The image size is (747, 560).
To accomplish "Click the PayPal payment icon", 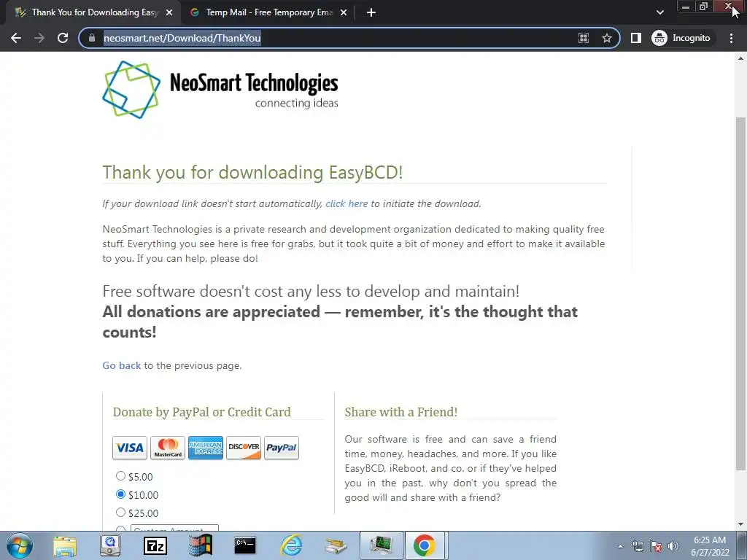I will [281, 448].
